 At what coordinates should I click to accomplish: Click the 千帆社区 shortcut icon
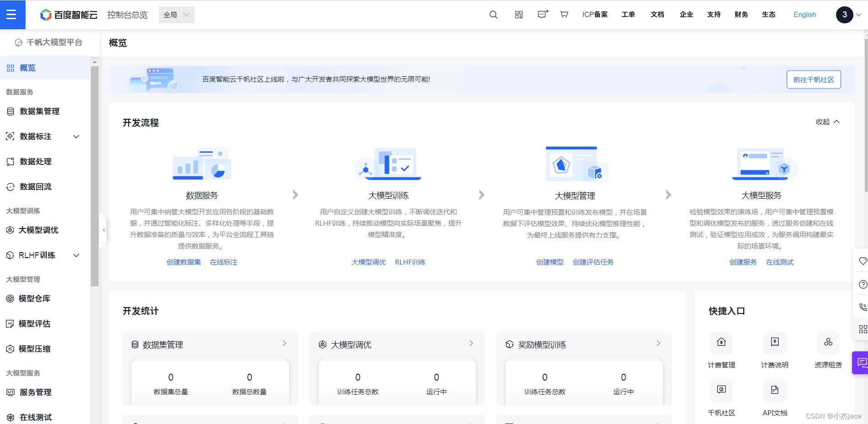pyautogui.click(x=721, y=391)
